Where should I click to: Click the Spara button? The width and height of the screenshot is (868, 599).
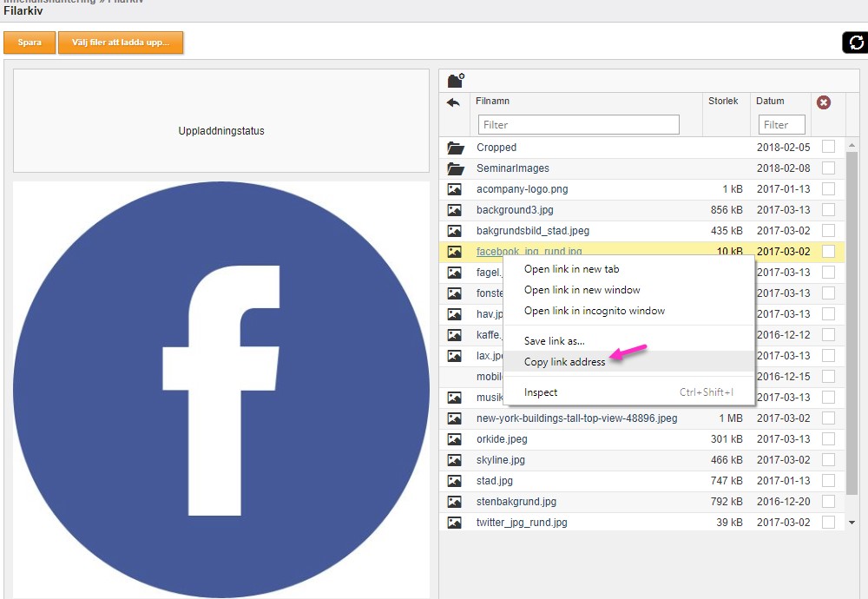[x=30, y=43]
